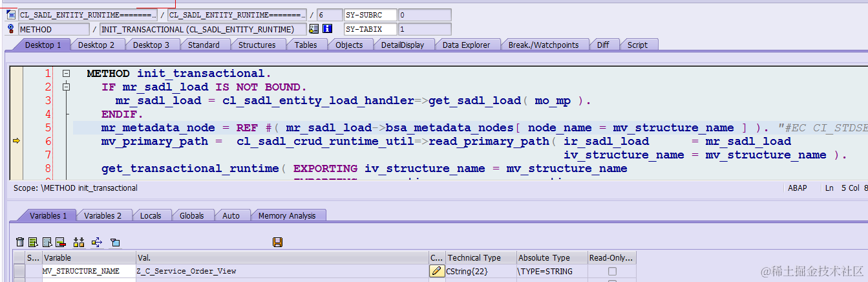868x282 pixels.
Task: Switch to the Desktop 1 tab
Action: click(x=43, y=45)
